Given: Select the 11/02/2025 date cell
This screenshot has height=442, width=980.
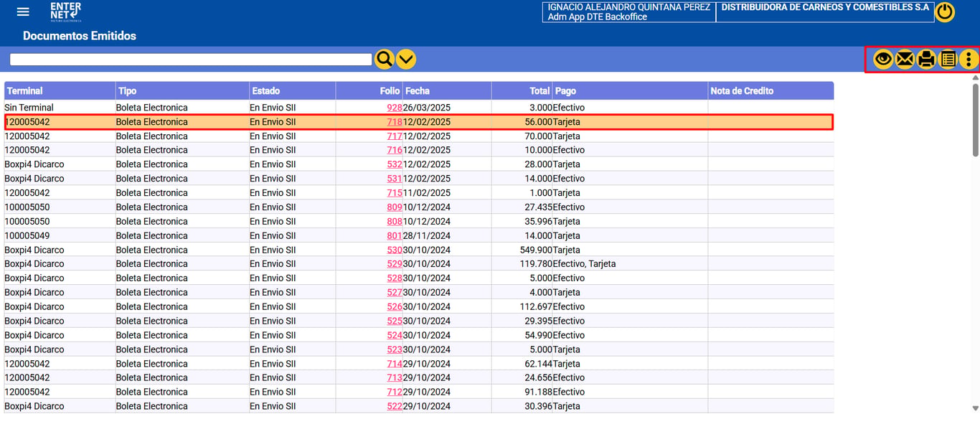Looking at the screenshot, I should [447, 193].
